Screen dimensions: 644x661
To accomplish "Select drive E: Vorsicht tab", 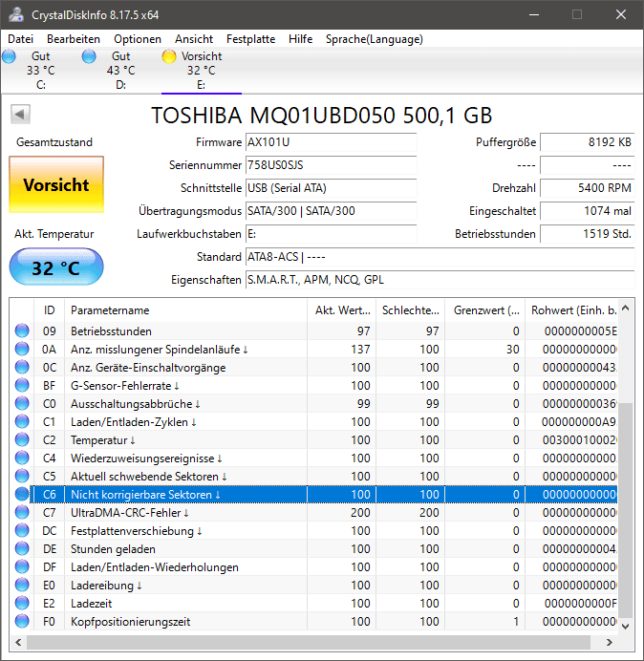I will pos(202,71).
